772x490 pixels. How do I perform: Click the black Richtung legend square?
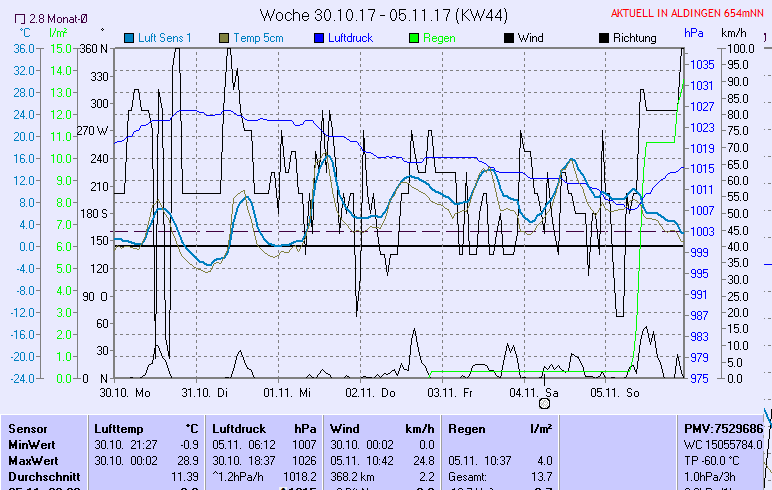pyautogui.click(x=603, y=38)
